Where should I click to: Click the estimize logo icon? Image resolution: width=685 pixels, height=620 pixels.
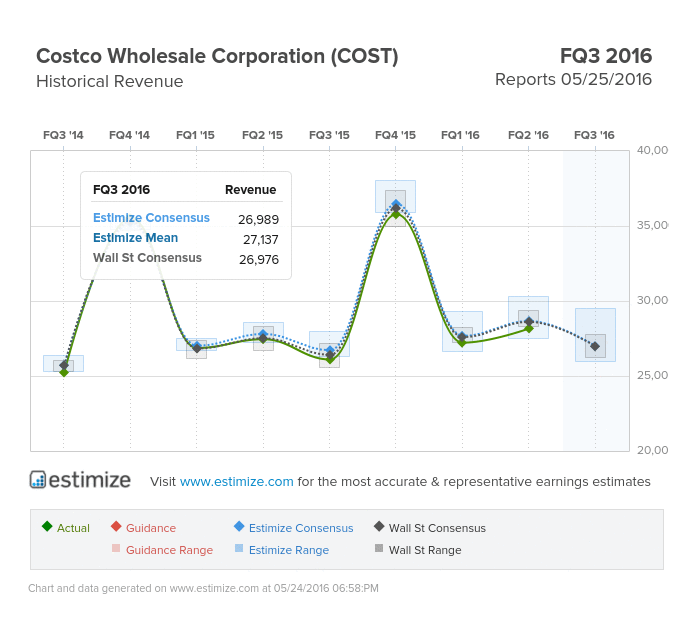pos(38,479)
